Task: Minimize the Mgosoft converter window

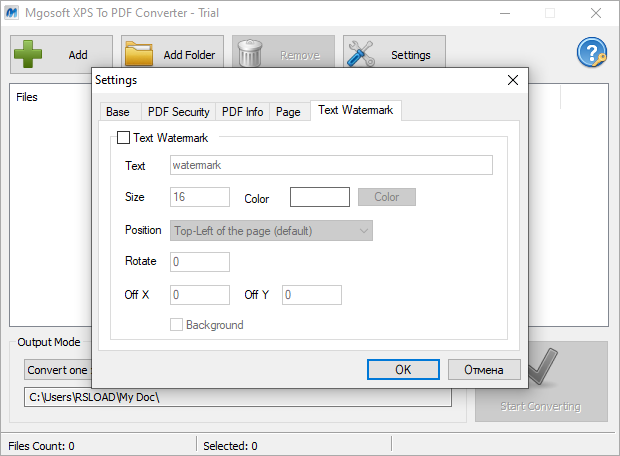Action: [505, 13]
